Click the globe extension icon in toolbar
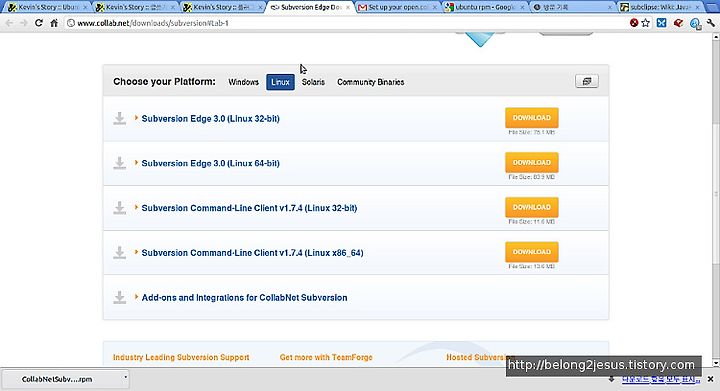Viewport: 720px width, 391px height. tap(695, 23)
